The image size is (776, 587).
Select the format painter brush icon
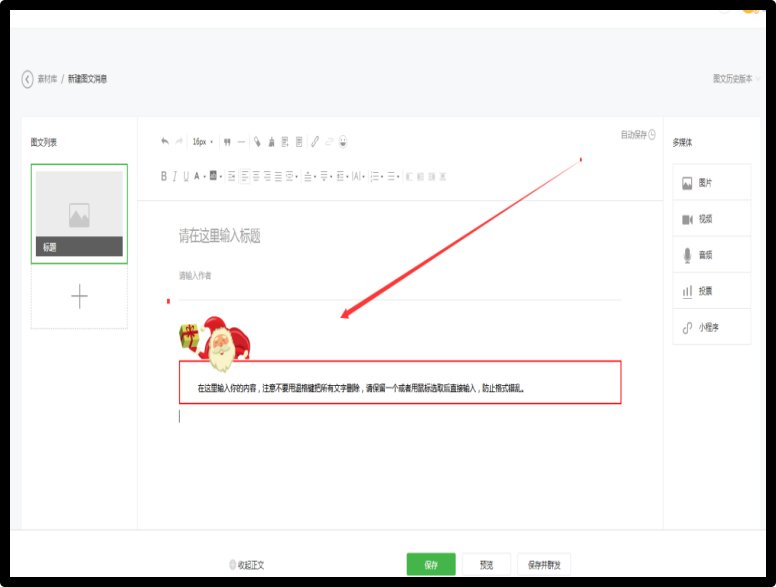point(271,142)
